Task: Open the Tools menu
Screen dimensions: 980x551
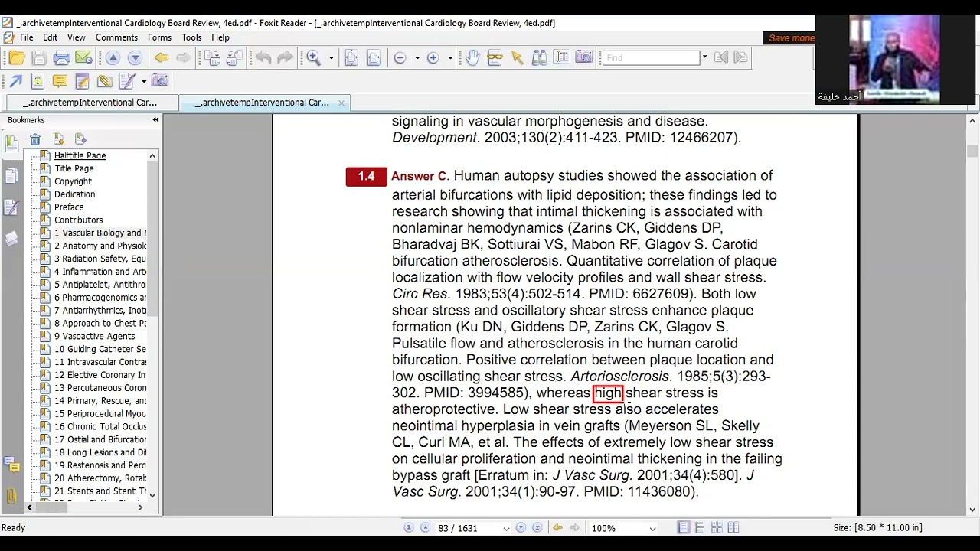Action: pos(191,37)
